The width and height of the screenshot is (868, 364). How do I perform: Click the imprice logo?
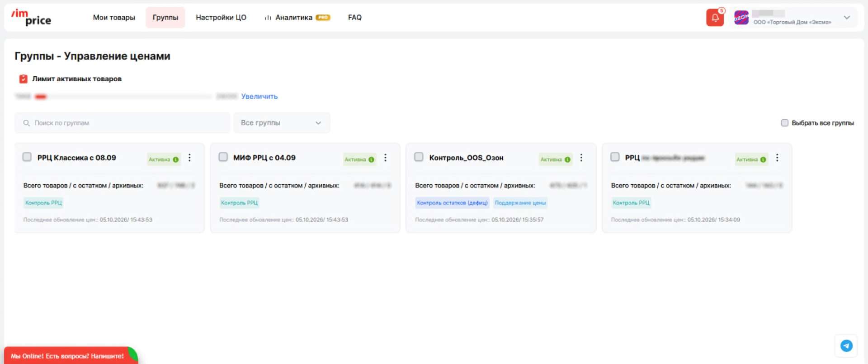coord(31,18)
